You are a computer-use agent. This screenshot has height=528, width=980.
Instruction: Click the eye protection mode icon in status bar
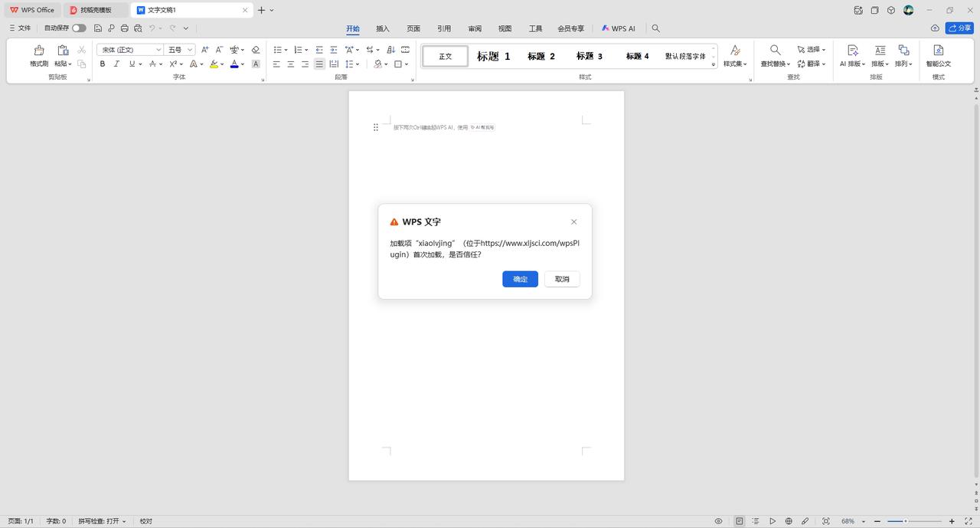pos(718,521)
